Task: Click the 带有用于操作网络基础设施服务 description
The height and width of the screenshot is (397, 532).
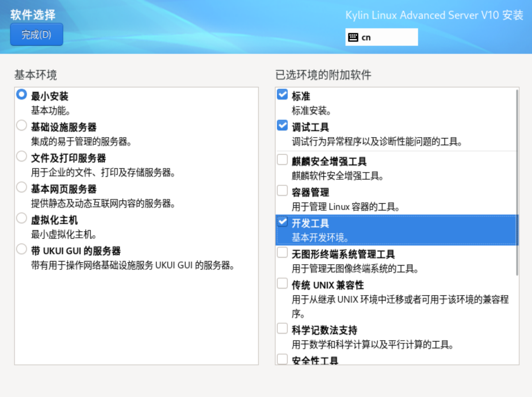Action: point(132,265)
